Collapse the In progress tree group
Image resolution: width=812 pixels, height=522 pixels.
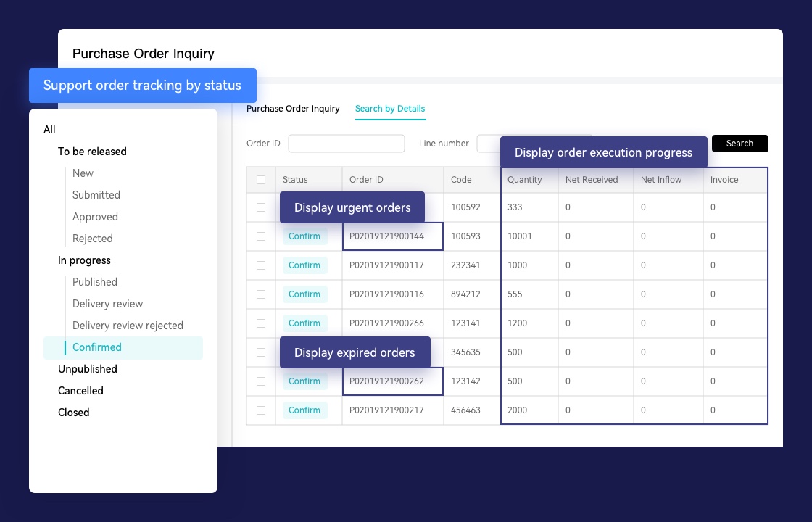pyautogui.click(x=84, y=260)
